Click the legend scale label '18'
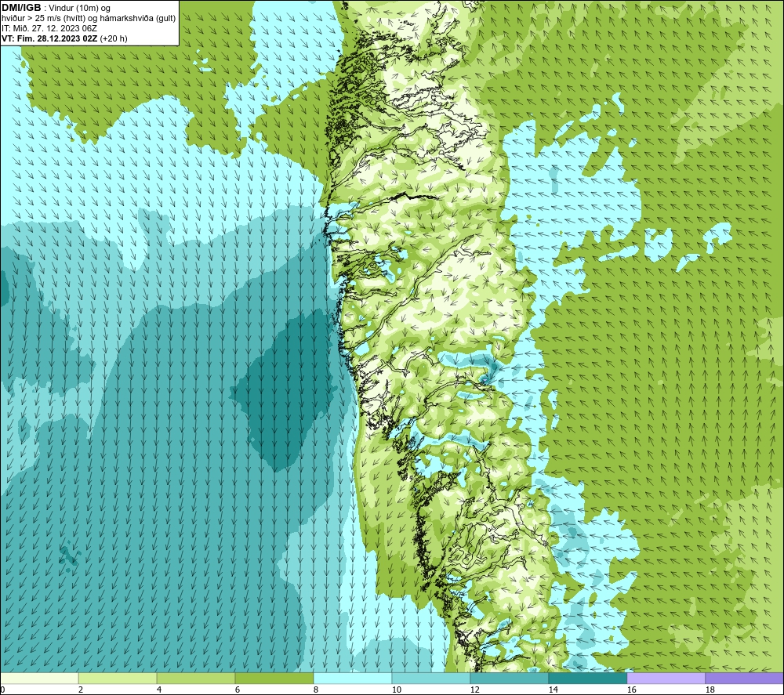The height and width of the screenshot is (695, 784). tap(710, 690)
